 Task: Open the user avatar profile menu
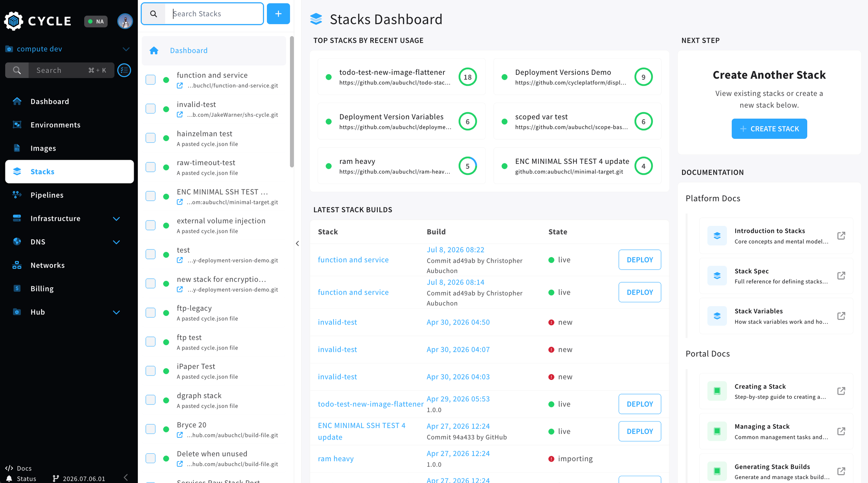(x=125, y=21)
